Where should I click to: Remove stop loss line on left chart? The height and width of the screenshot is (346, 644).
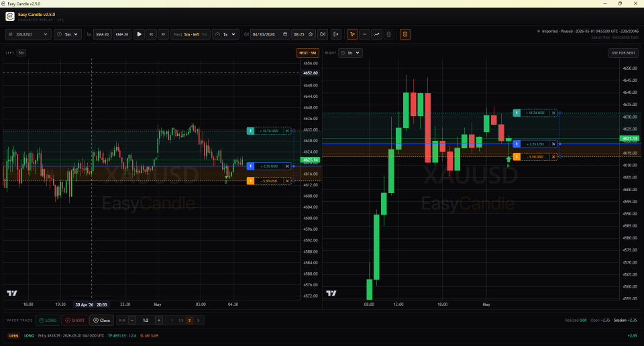tap(287, 181)
